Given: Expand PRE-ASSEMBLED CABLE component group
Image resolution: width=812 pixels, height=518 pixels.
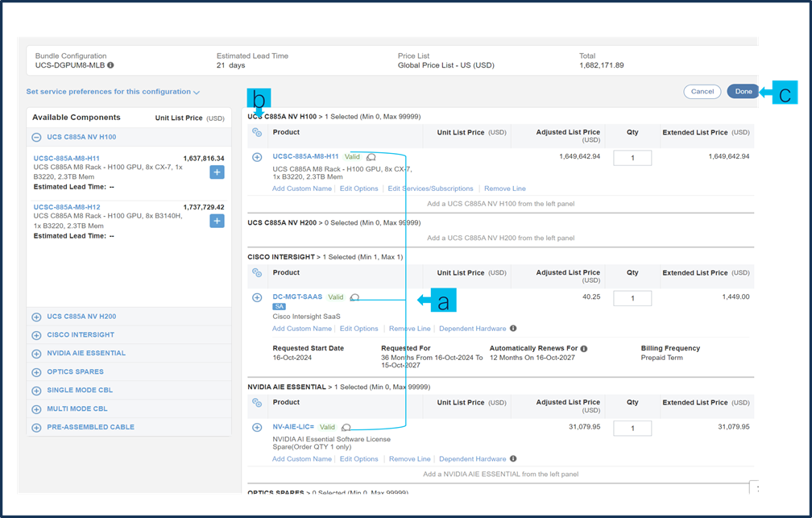Looking at the screenshot, I should pyautogui.click(x=36, y=427).
